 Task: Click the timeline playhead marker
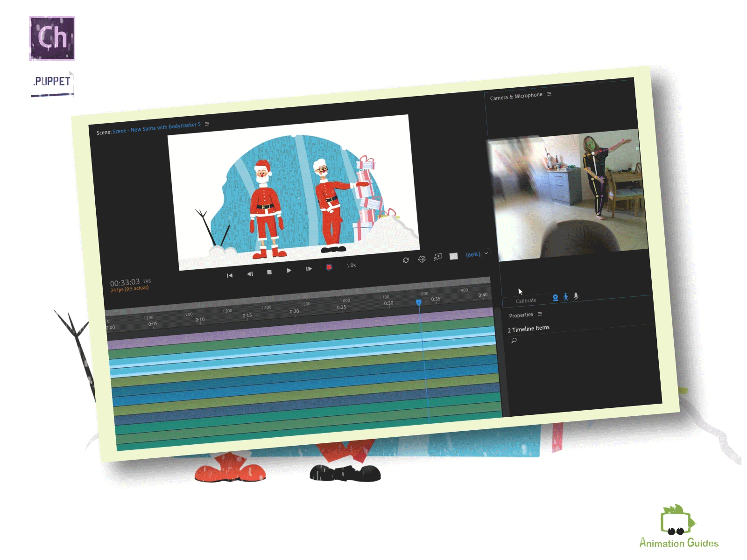pos(419,303)
